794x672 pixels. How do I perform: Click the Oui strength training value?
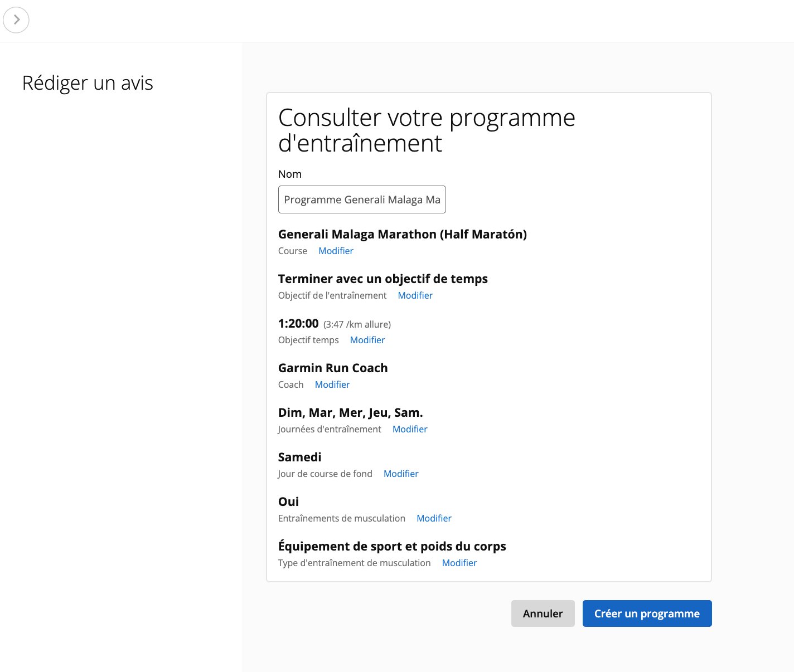tap(289, 501)
